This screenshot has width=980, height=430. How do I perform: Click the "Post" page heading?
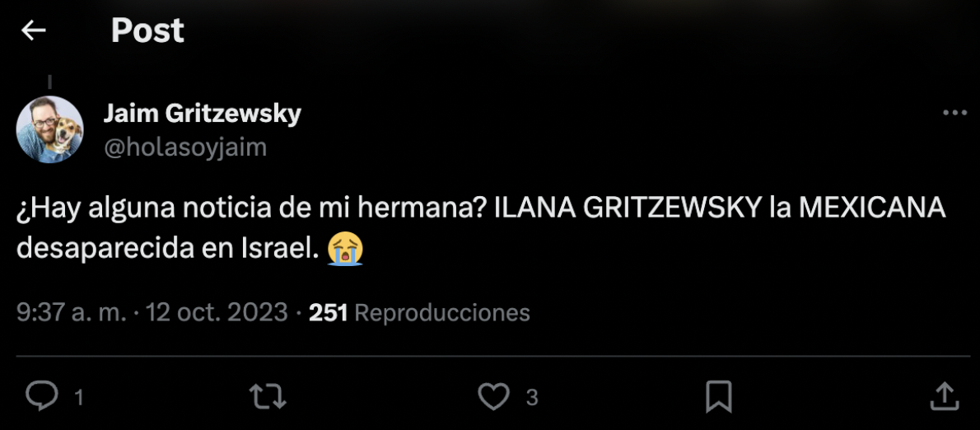tap(147, 31)
